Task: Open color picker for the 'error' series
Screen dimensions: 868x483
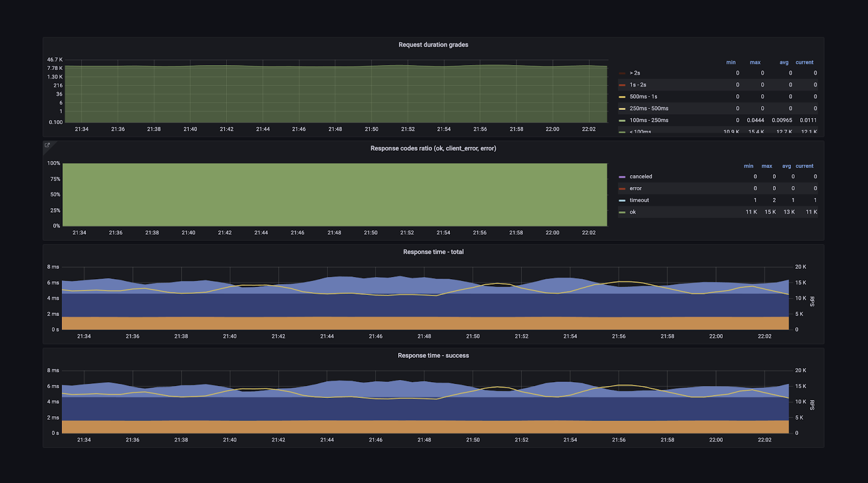Action: click(622, 189)
